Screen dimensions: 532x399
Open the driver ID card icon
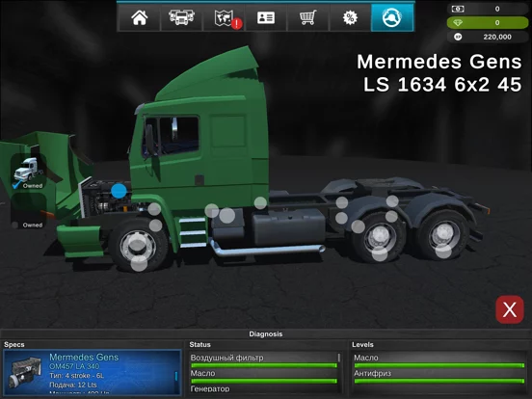tap(266, 17)
